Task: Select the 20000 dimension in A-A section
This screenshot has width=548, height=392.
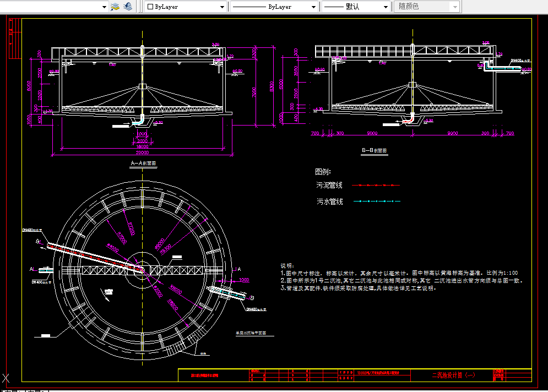Action: pyautogui.click(x=142, y=153)
